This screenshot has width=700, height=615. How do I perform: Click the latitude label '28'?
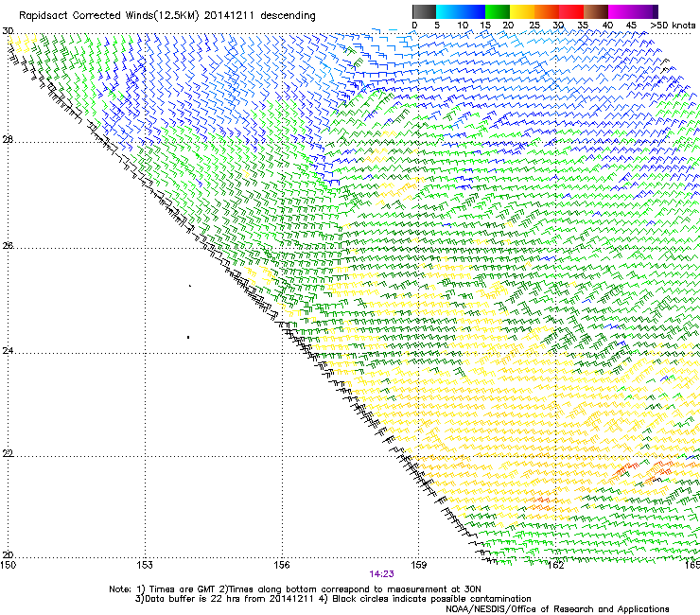click(x=8, y=140)
